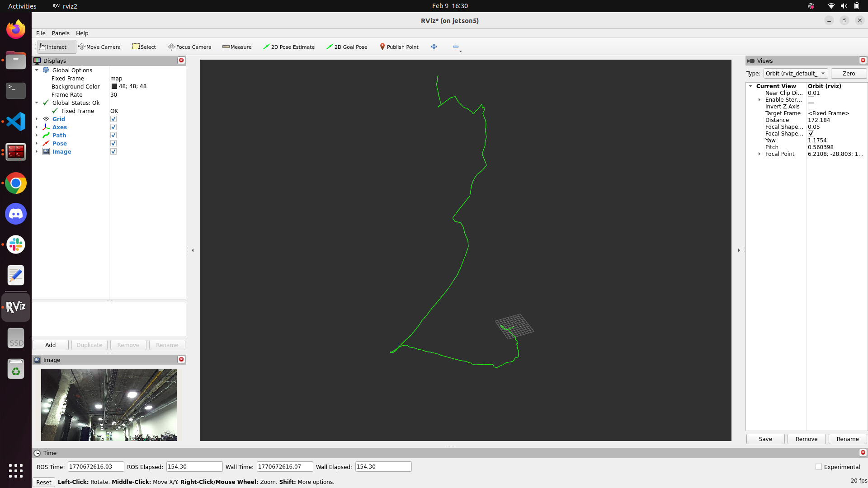The height and width of the screenshot is (488, 868).
Task: Toggle the Path display checkbox
Action: (113, 136)
